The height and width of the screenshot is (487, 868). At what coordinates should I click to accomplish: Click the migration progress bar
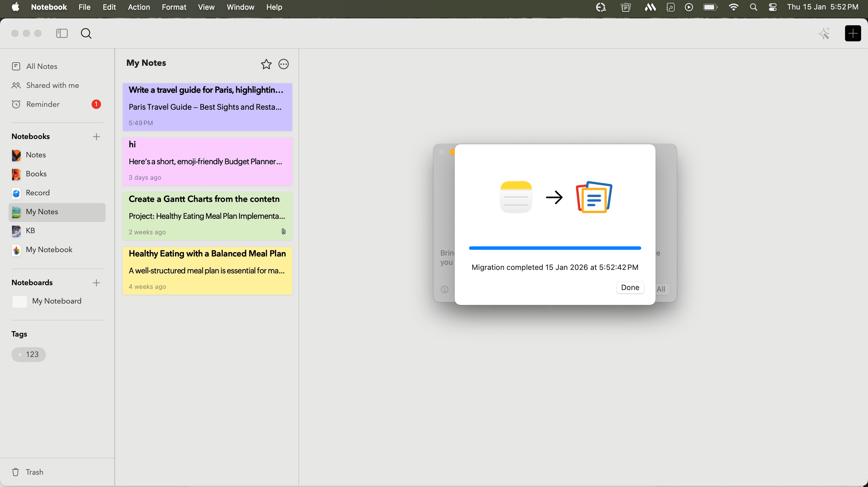point(555,248)
